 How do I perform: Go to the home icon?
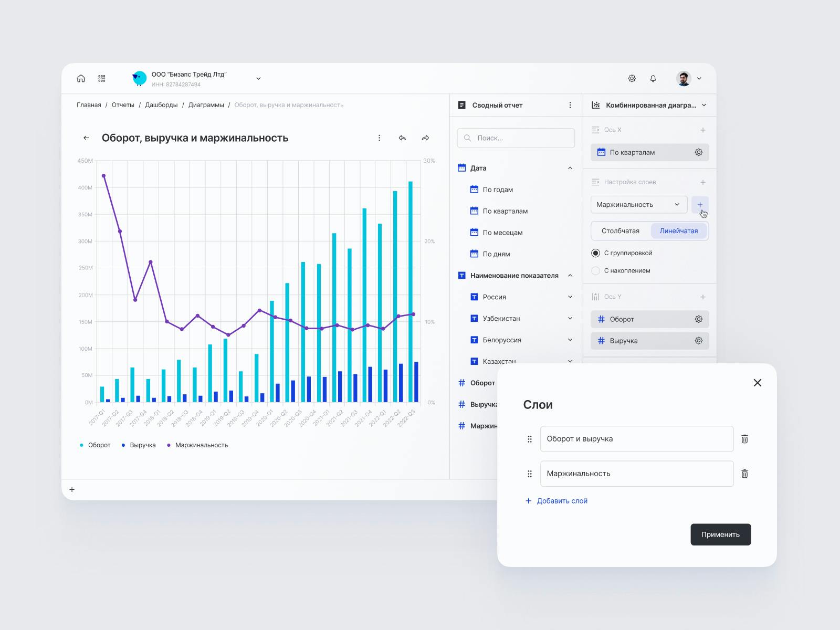[81, 78]
